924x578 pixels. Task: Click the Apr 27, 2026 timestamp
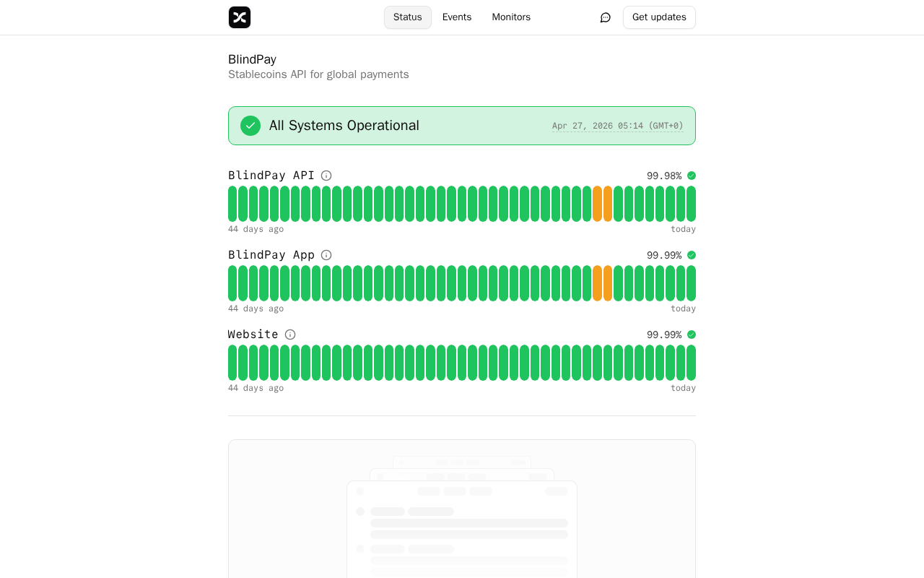(617, 126)
